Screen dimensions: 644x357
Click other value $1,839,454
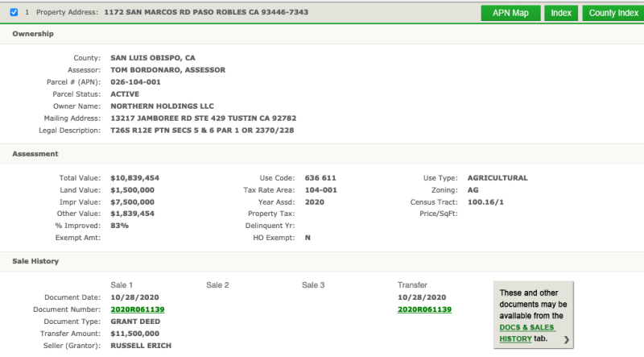pos(132,214)
